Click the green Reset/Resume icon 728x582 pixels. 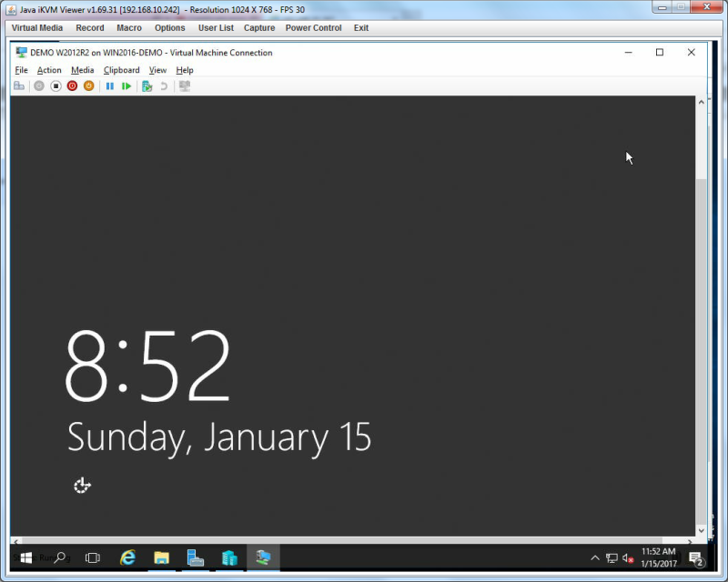point(126,85)
